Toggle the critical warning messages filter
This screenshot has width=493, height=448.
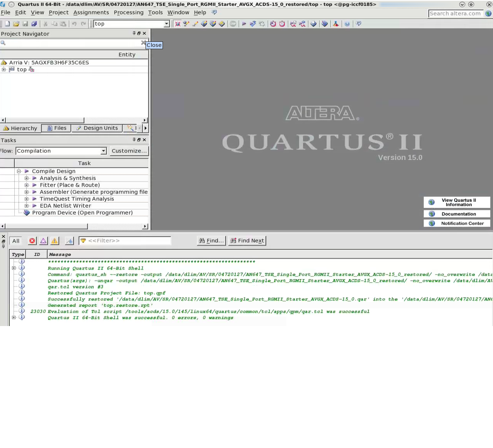pos(43,241)
